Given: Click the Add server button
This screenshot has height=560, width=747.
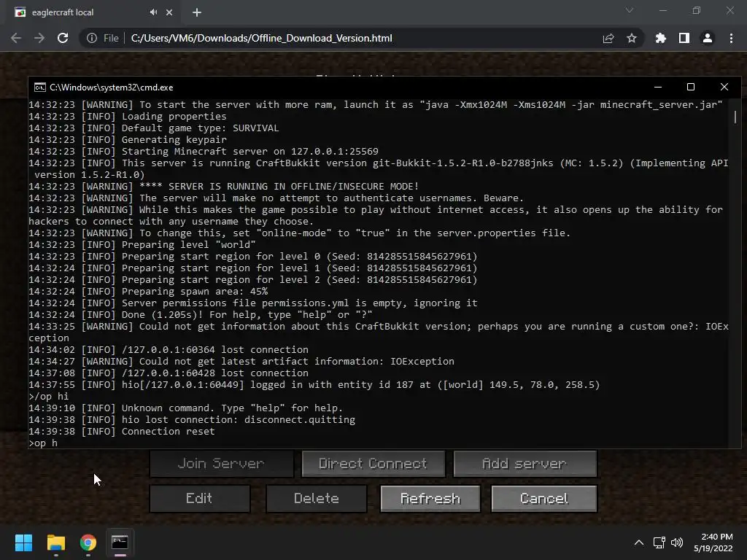Looking at the screenshot, I should pyautogui.click(x=525, y=463).
